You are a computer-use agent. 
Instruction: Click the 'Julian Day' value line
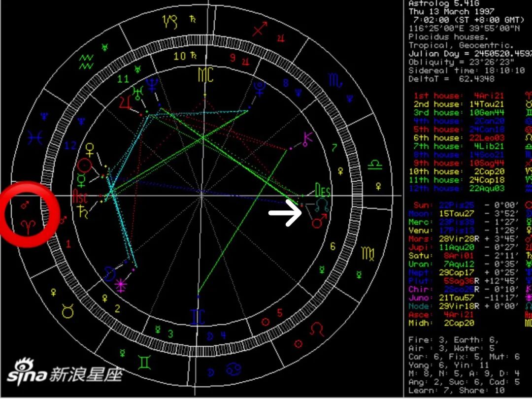tap(470, 54)
